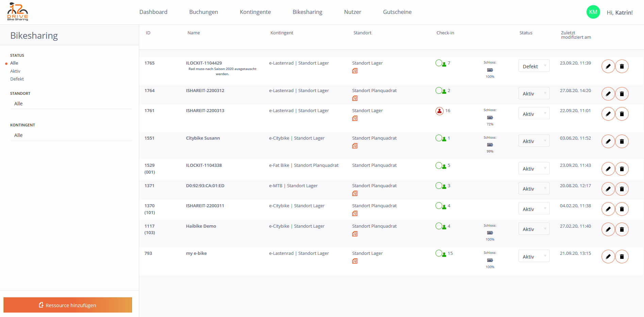Delete bike ISHAREIT-2200312 via the trash icon
This screenshot has width=644, height=317.
click(x=622, y=94)
